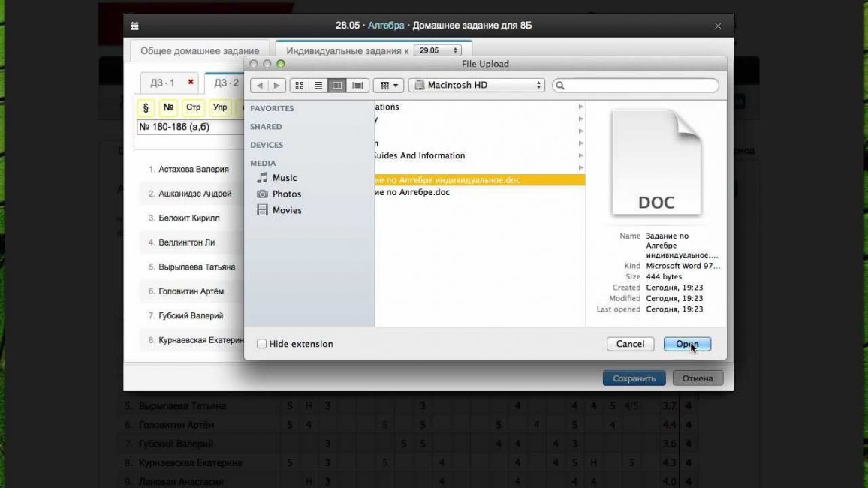Insert the № number symbol
Image resolution: width=868 pixels, height=488 pixels.
click(x=168, y=107)
